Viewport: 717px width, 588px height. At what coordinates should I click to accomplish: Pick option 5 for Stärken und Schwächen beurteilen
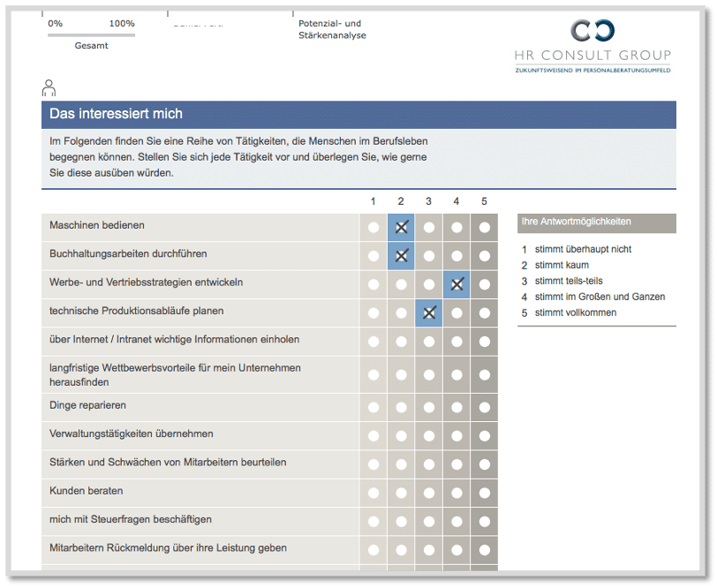point(484,464)
